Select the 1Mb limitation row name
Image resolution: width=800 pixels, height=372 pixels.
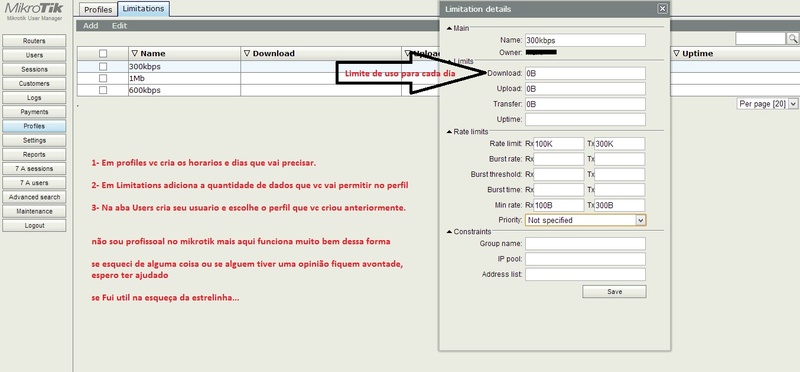[x=138, y=78]
